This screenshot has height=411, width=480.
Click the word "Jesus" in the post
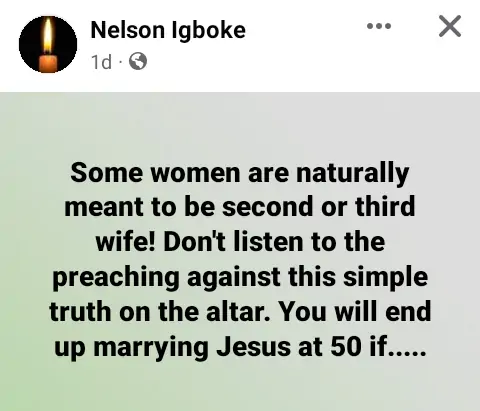(254, 346)
